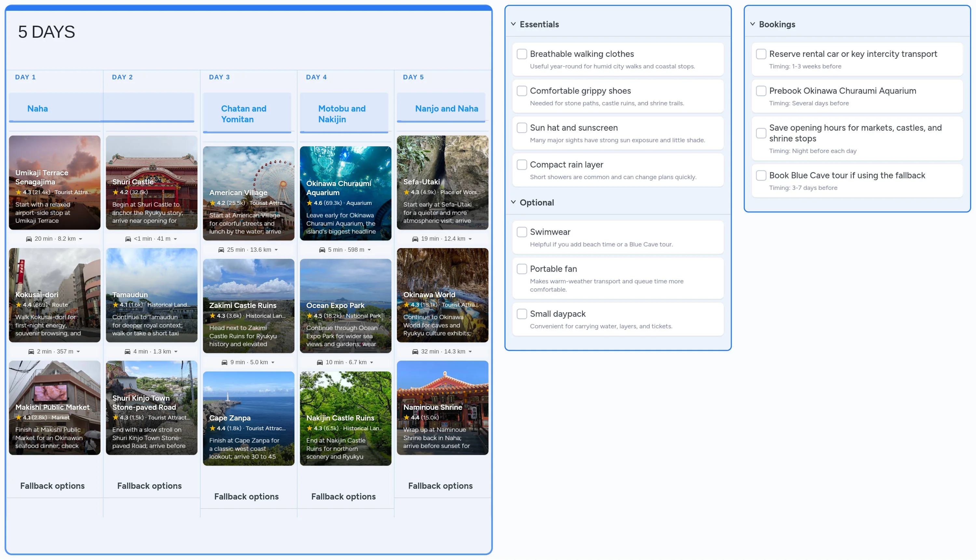Collapse the Bookings section

tap(752, 24)
